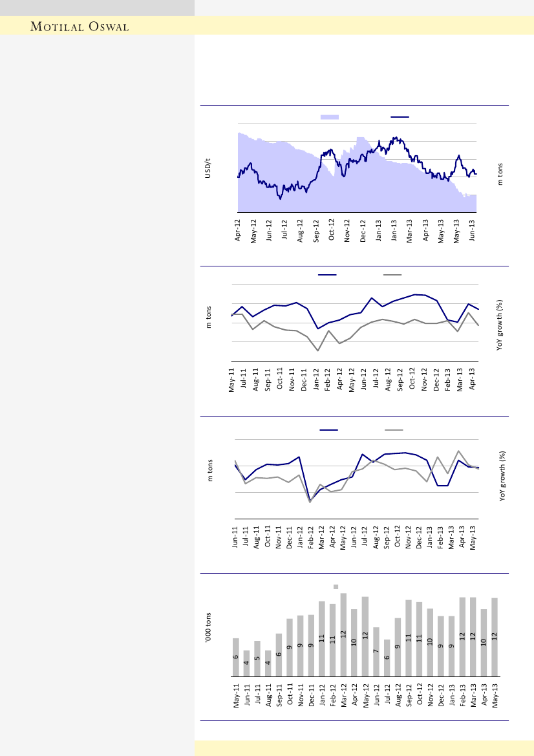Screen dimensions: 534x756
Task: Click the gray legend line in second chart
Action: point(392,275)
